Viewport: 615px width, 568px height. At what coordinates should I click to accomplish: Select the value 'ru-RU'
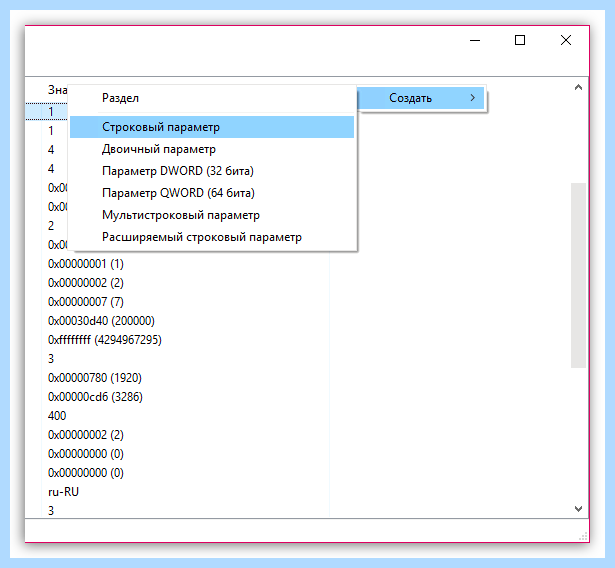[x=63, y=492]
